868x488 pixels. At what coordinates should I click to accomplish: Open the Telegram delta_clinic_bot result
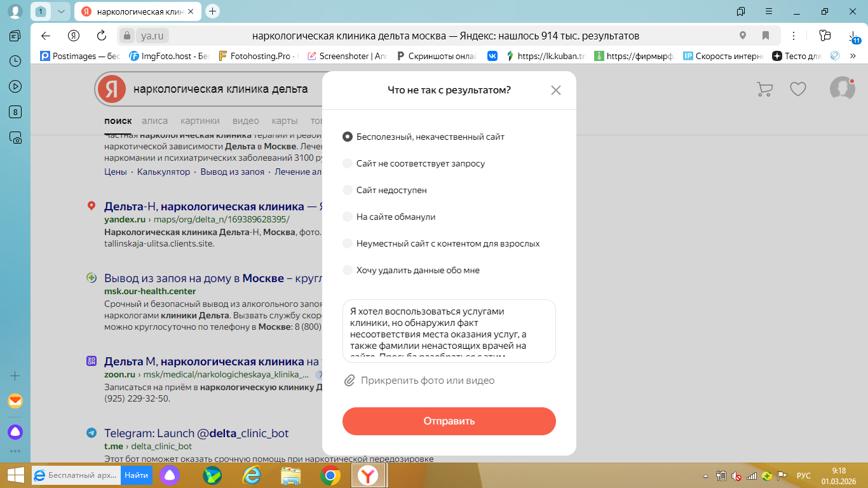click(x=196, y=433)
